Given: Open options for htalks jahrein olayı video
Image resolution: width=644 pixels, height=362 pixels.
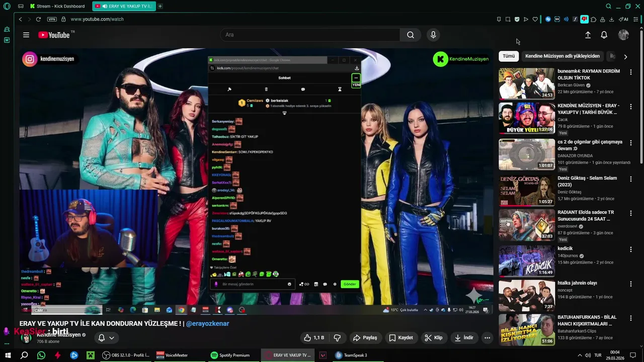Looking at the screenshot, I should (630, 284).
